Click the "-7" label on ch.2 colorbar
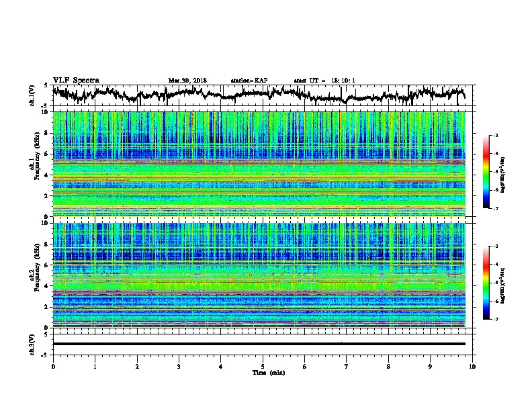The width and height of the screenshot is (532, 411). tap(495, 319)
